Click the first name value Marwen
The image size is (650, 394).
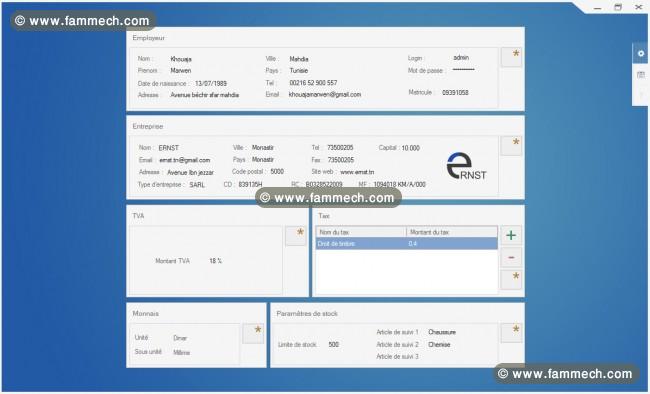181,71
